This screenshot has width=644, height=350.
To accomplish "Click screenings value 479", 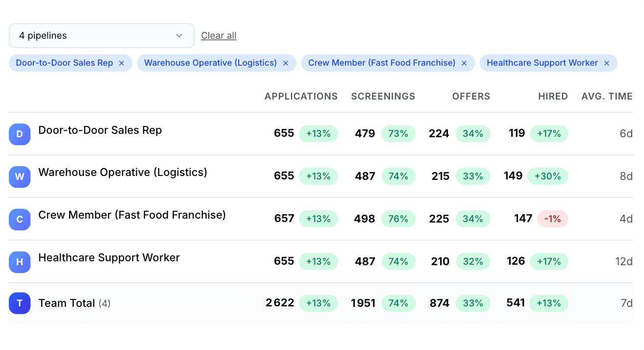I will [365, 133].
